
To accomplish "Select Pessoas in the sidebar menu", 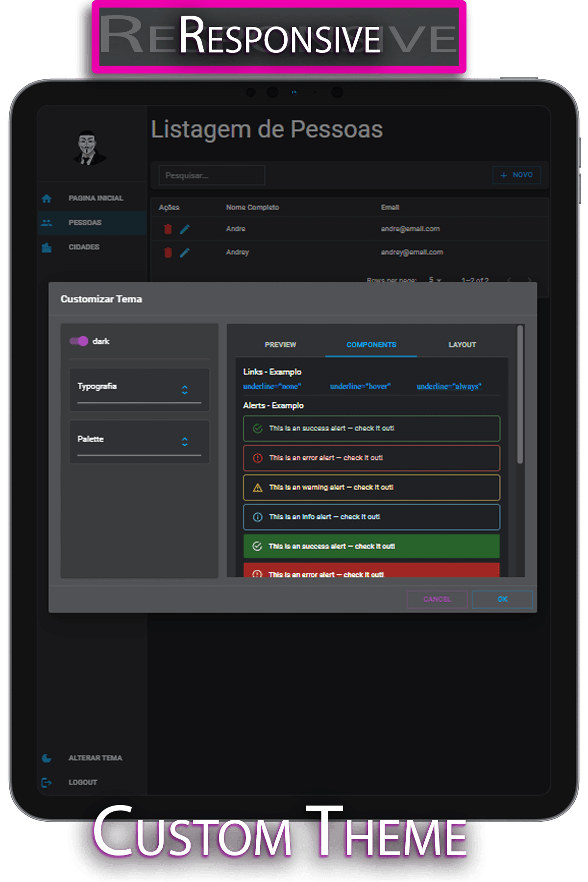I will [x=92, y=223].
